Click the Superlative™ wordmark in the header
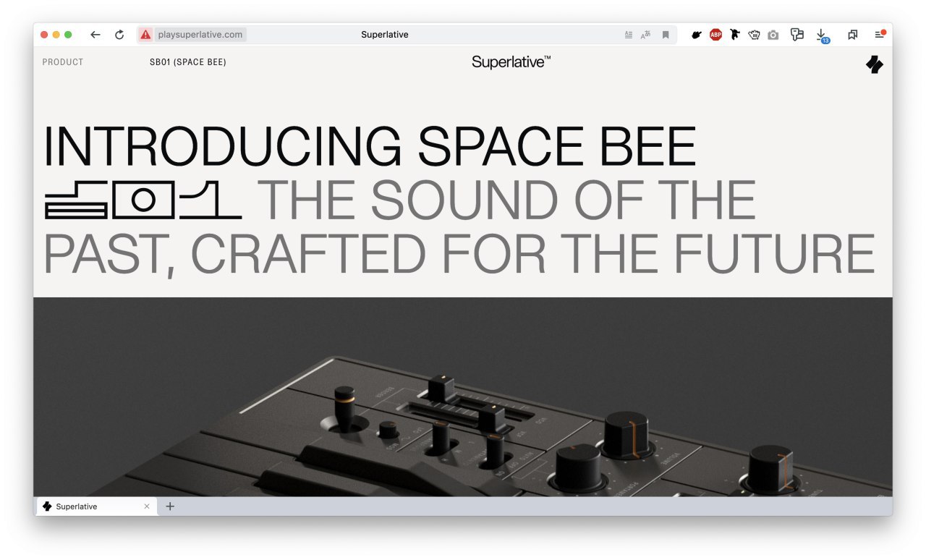This screenshot has height=560, width=926. (x=511, y=62)
